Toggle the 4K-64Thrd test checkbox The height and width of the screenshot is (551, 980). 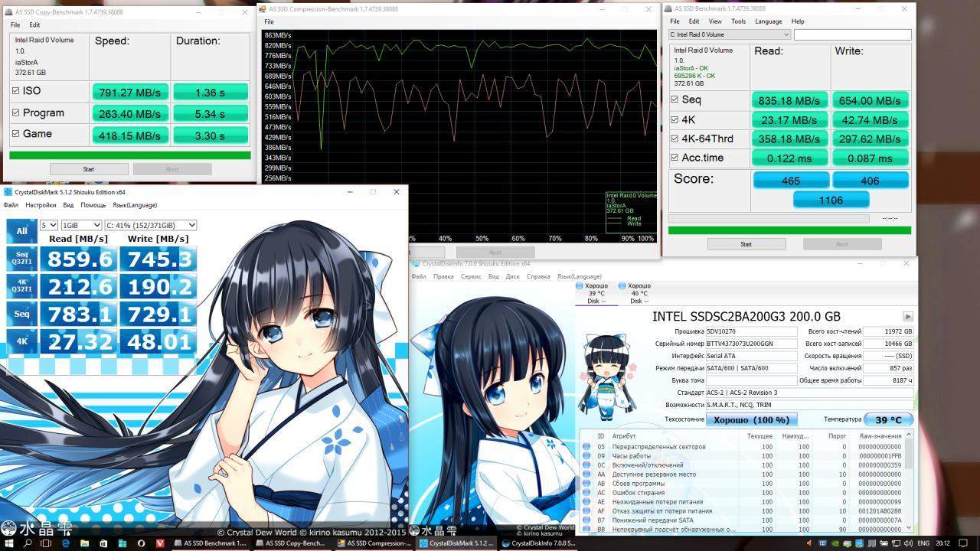[675, 139]
